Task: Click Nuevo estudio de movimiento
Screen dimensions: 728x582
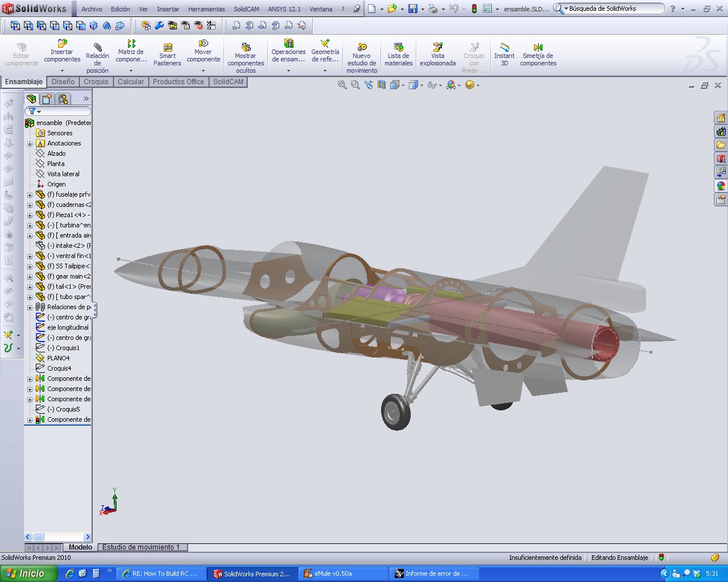Action: pos(362,57)
